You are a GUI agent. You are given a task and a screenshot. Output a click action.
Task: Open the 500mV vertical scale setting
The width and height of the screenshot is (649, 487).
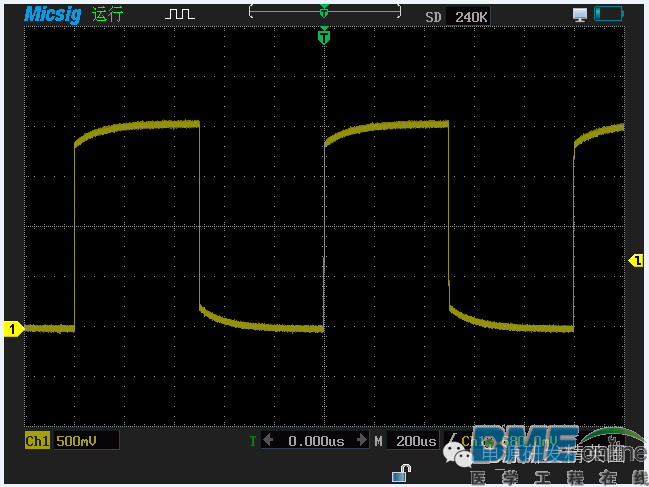(84, 441)
